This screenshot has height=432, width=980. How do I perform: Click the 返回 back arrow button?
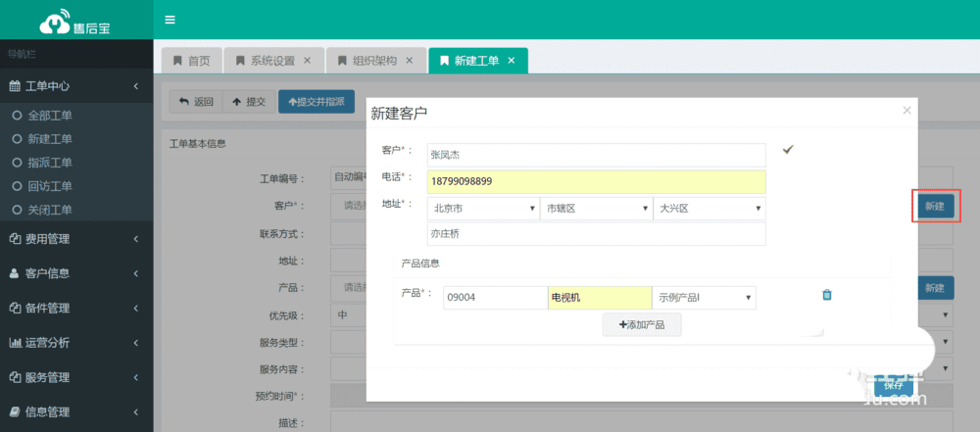pyautogui.click(x=196, y=102)
